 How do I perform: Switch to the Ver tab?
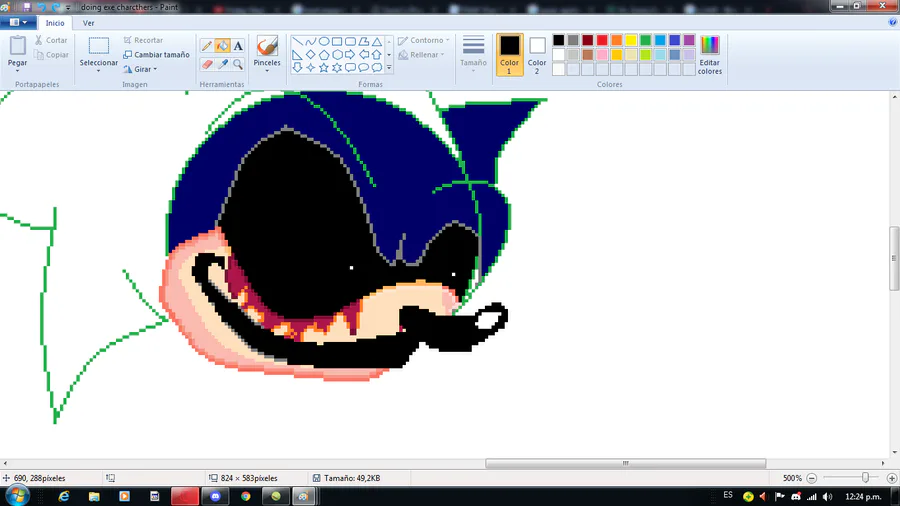pyautogui.click(x=88, y=23)
